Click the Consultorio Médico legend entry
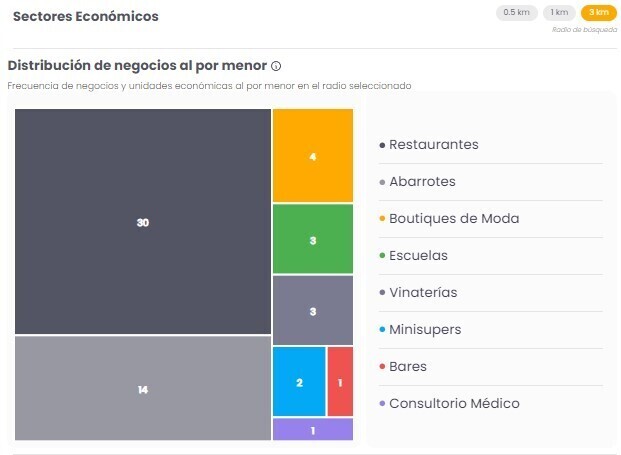This screenshot has height=455, width=621. pyautogui.click(x=454, y=404)
